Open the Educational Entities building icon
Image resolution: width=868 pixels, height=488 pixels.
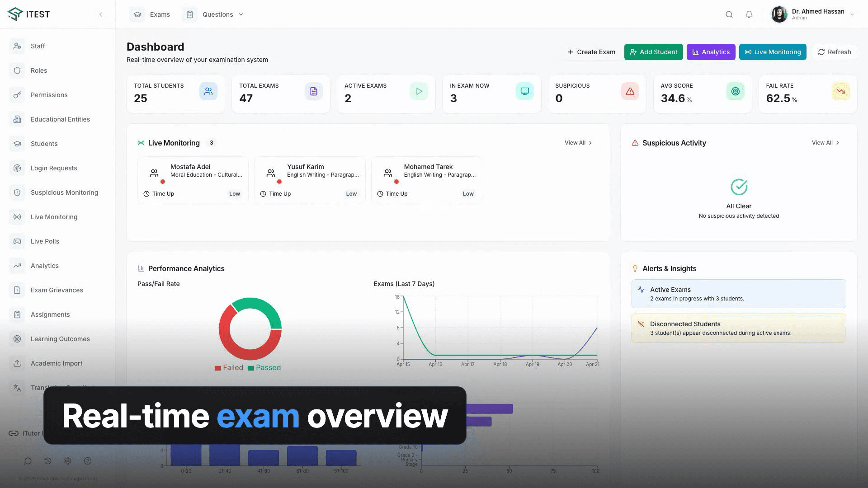17,119
